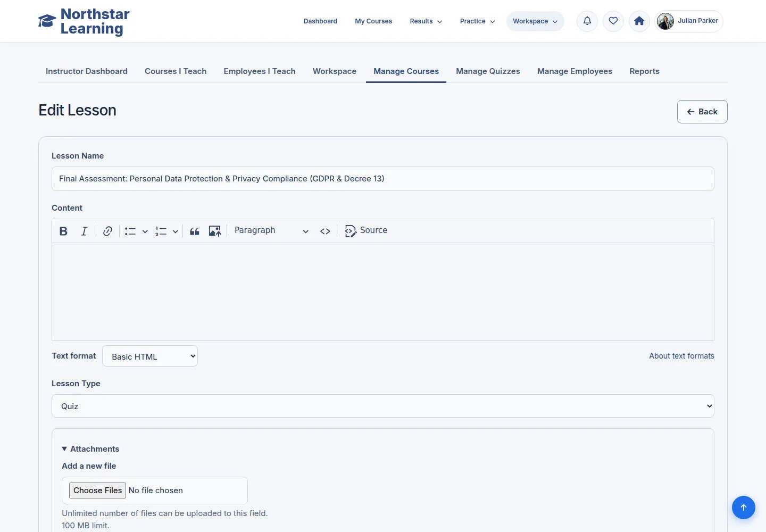766x532 pixels.
Task: Go to Dashboard in top navigation
Action: 320,21
